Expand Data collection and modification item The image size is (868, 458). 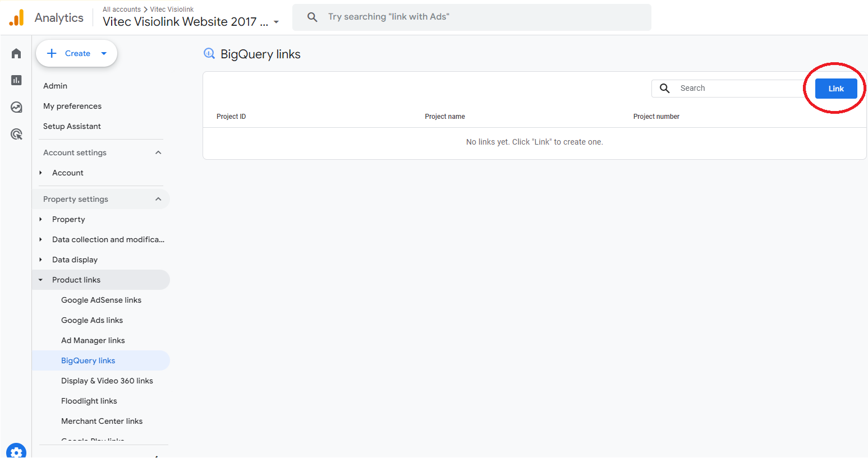(x=40, y=239)
